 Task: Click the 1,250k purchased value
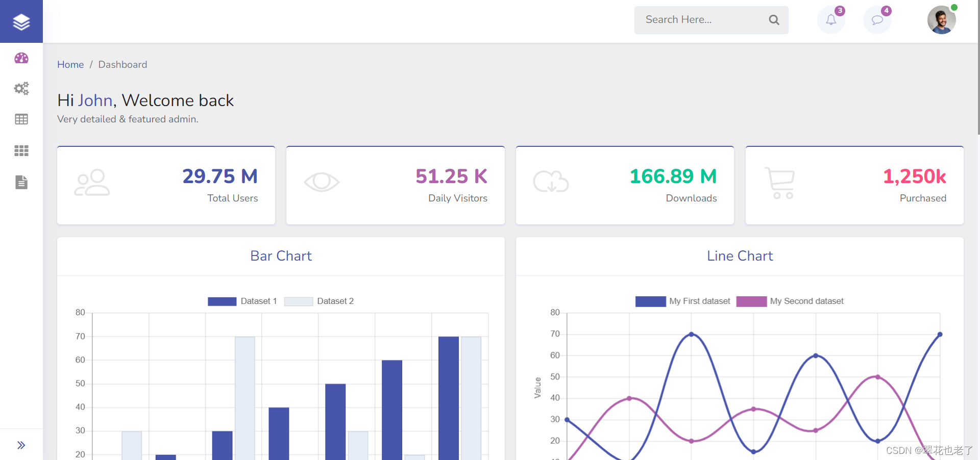915,176
